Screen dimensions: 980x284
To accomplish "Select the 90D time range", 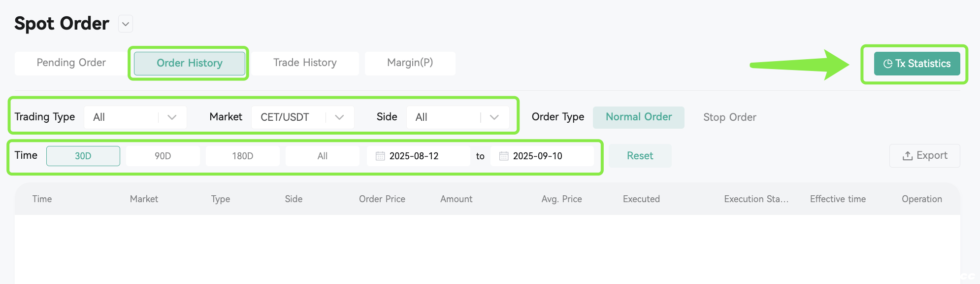I will 163,156.
